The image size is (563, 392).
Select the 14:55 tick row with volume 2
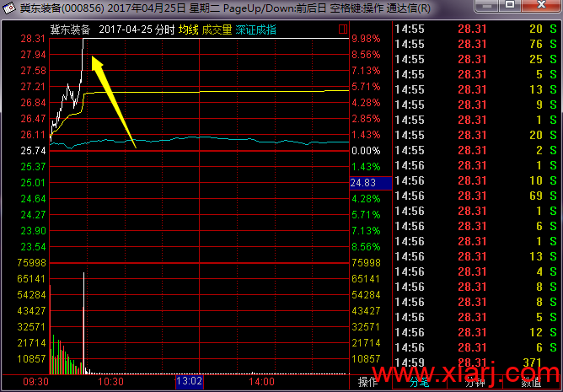pyautogui.click(x=475, y=150)
